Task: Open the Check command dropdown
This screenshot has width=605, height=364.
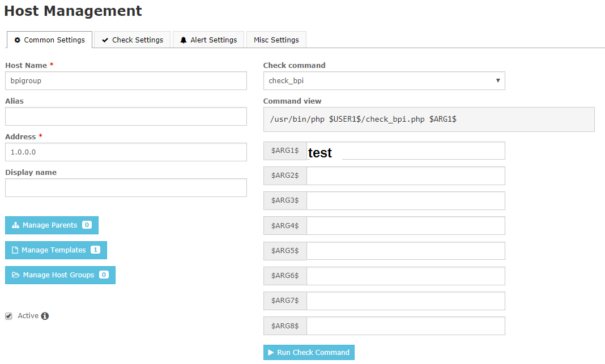Action: click(x=384, y=81)
